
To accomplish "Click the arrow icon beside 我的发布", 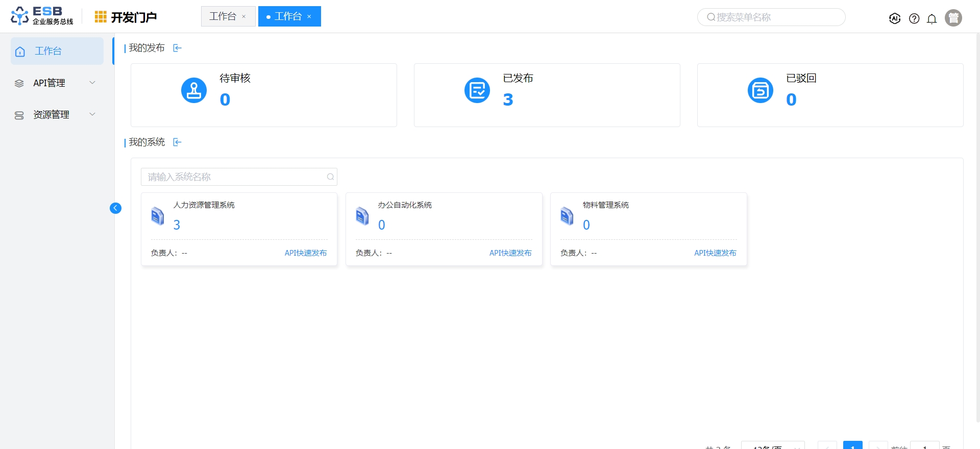I will pos(177,48).
